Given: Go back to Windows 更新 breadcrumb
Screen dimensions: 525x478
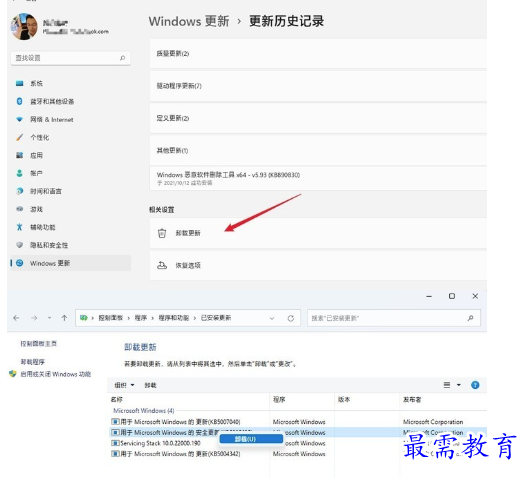Looking at the screenshot, I should pos(189,21).
